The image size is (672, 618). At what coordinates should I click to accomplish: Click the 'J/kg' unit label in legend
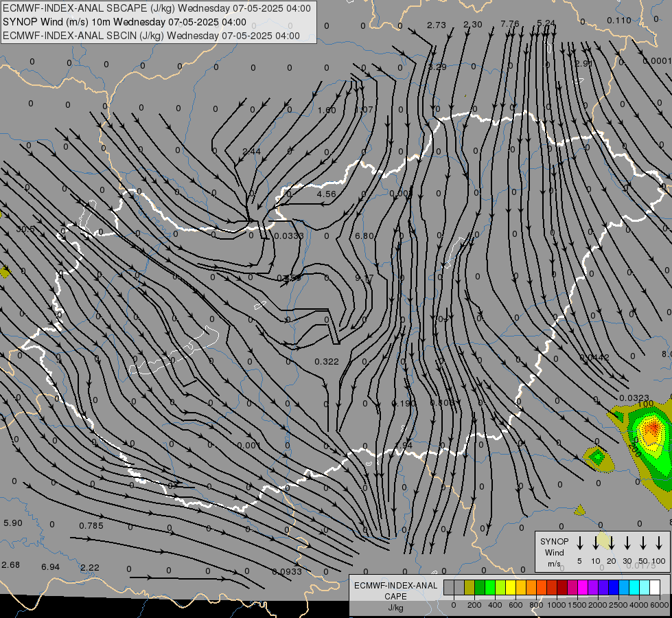tap(395, 608)
